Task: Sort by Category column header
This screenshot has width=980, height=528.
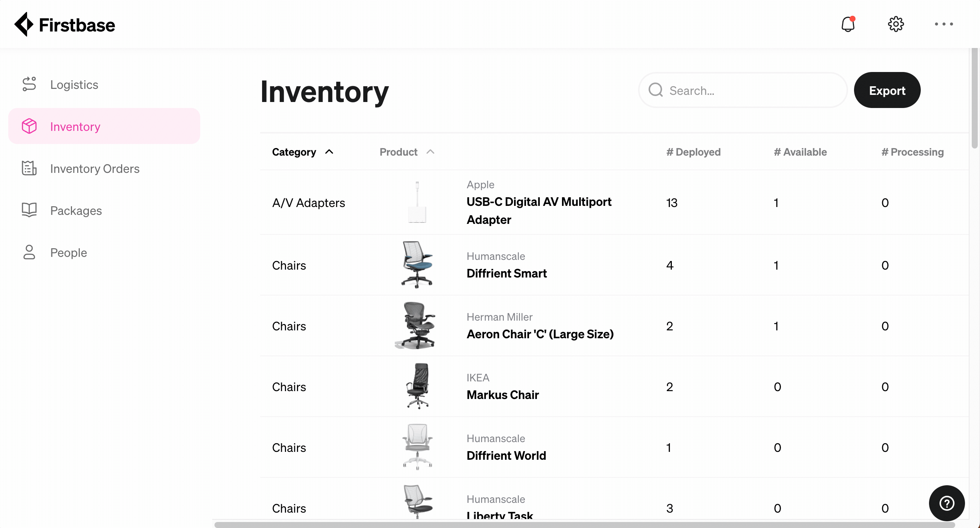Action: point(294,152)
